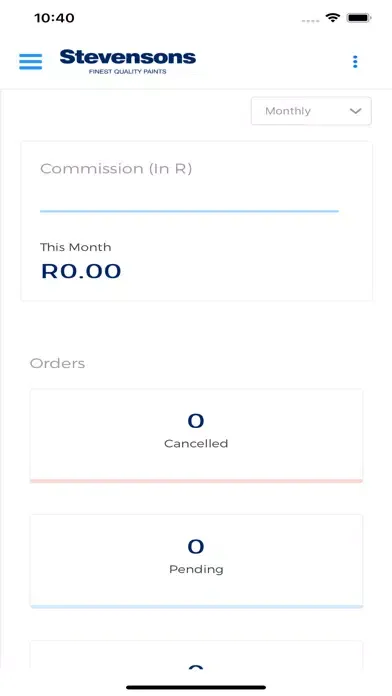Open the Cancelled orders card
This screenshot has height=696, width=392.
point(196,436)
